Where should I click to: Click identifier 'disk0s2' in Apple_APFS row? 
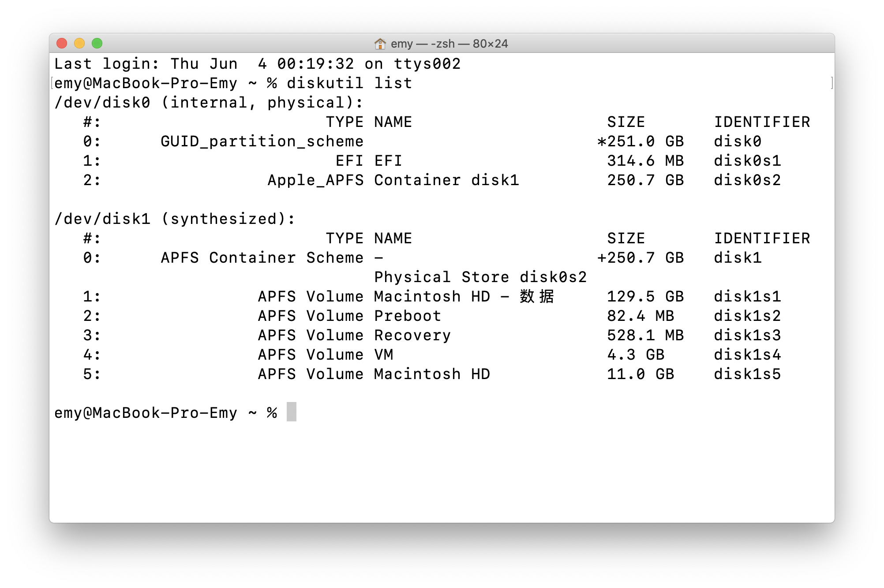pyautogui.click(x=747, y=180)
